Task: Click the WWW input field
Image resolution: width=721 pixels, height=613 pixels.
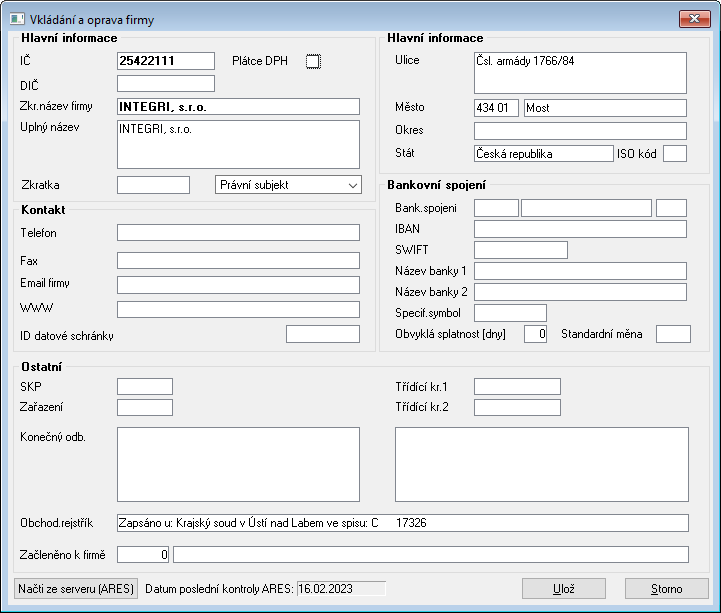Action: (238, 309)
